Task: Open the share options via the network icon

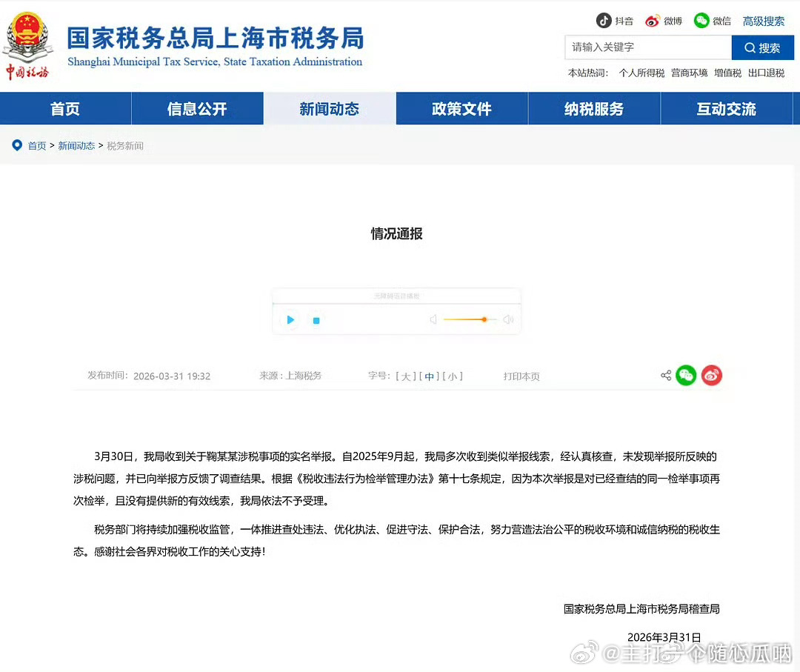Action: click(665, 376)
